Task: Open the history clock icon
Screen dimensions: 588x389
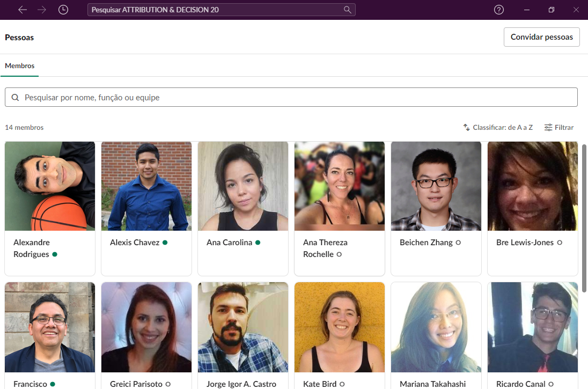Action: pos(63,10)
